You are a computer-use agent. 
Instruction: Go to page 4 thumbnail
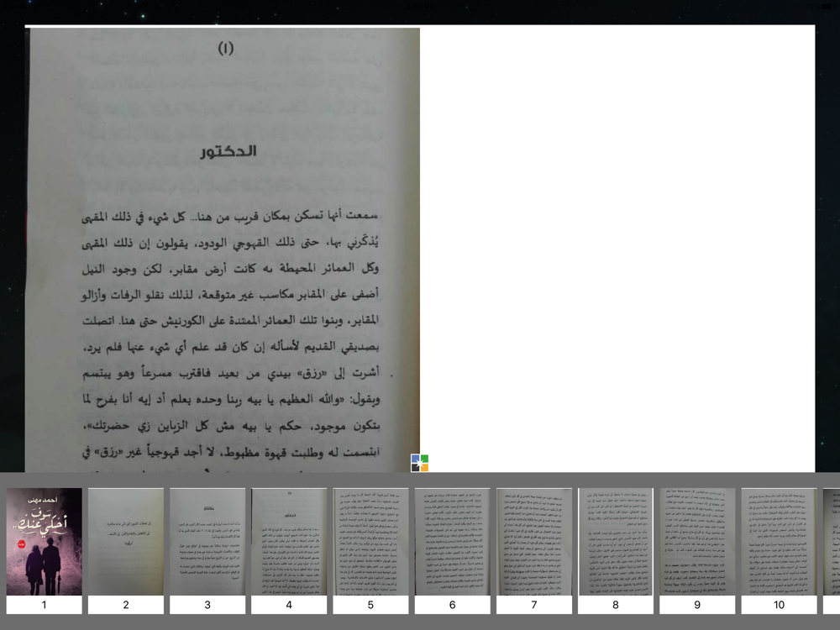(289, 541)
